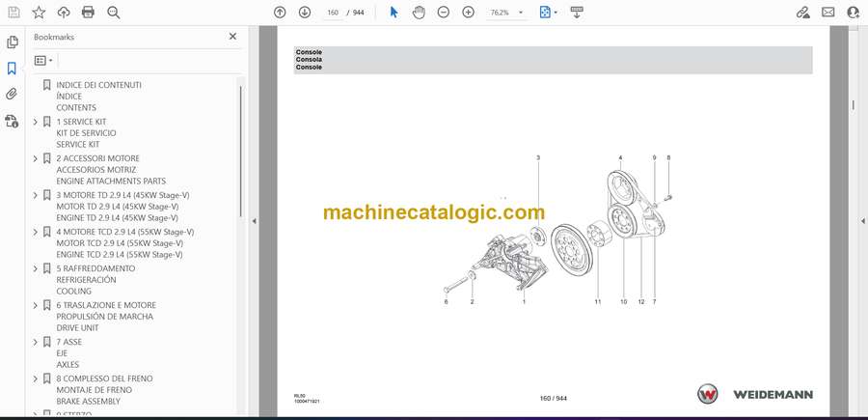The height and width of the screenshot is (420, 868).
Task: Toggle the page thumbnails panel
Action: click(x=13, y=42)
